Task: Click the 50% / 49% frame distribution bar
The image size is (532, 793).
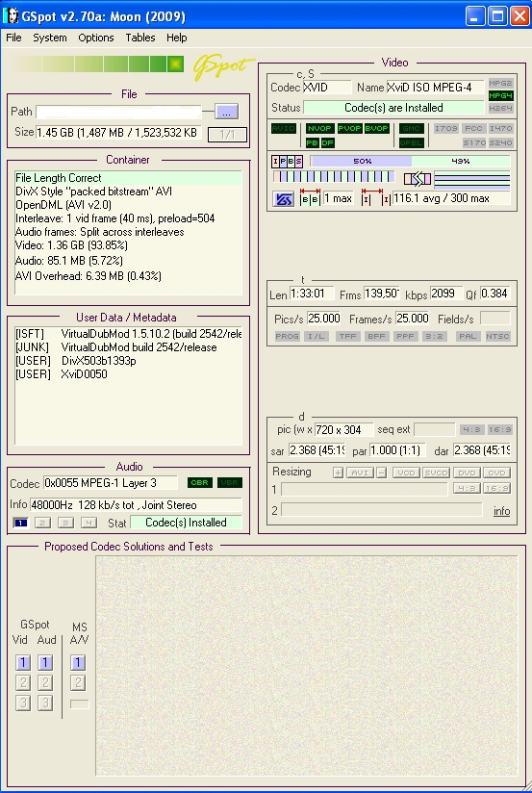Action: pos(410,162)
